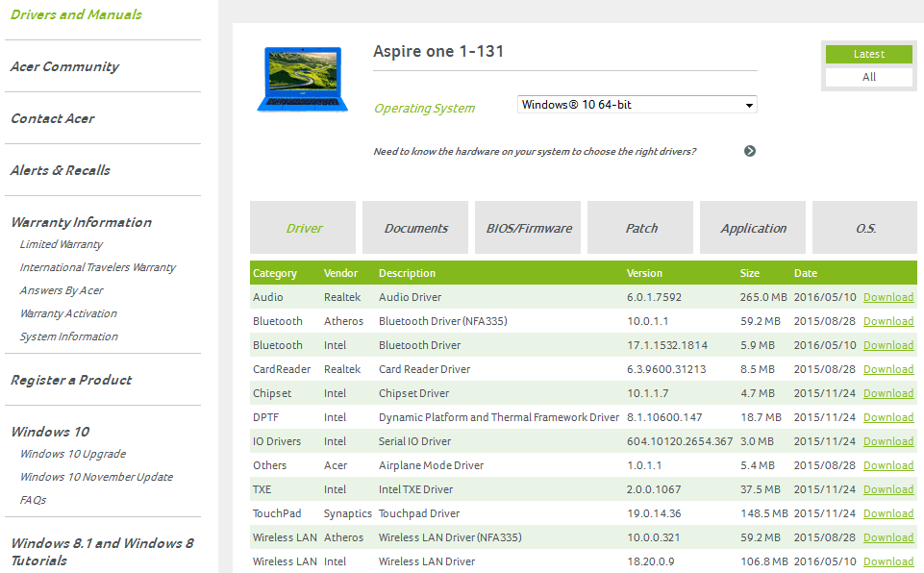Viewport: 924px width, 573px height.
Task: Click the Size column header
Action: (x=750, y=273)
